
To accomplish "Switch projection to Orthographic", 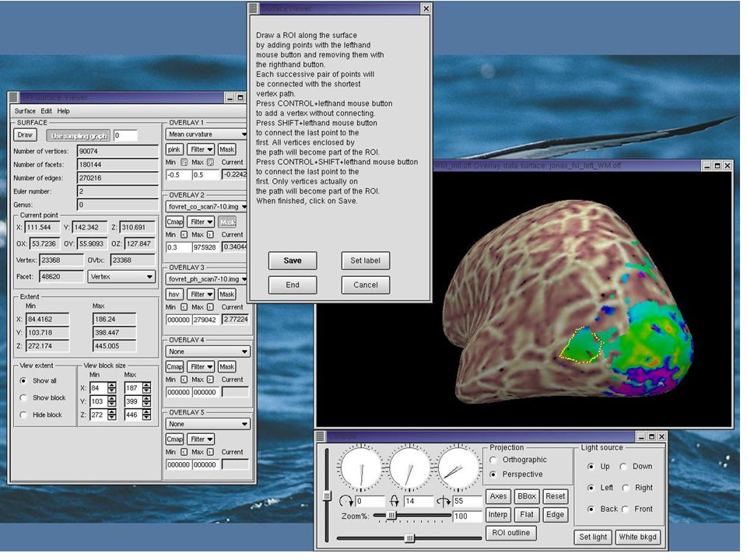I will [x=493, y=460].
